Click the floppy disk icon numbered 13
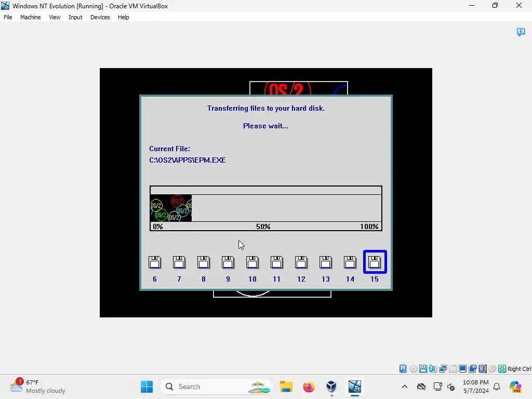 pyautogui.click(x=326, y=262)
